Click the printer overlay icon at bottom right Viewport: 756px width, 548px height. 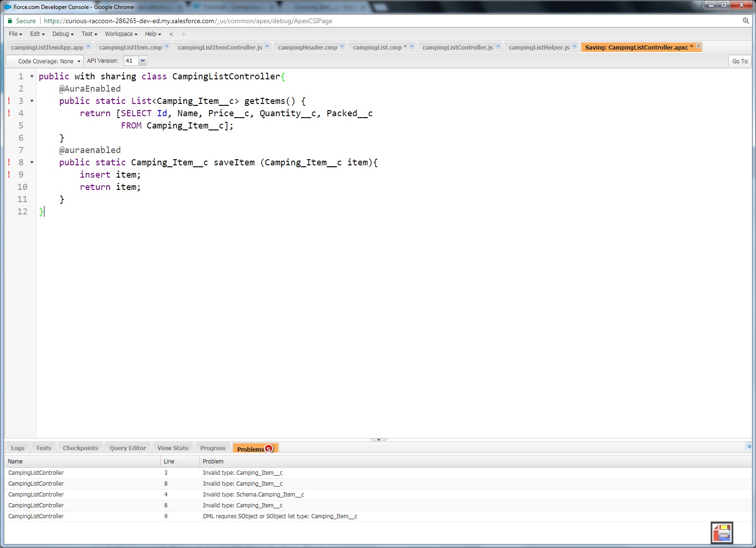tap(722, 533)
